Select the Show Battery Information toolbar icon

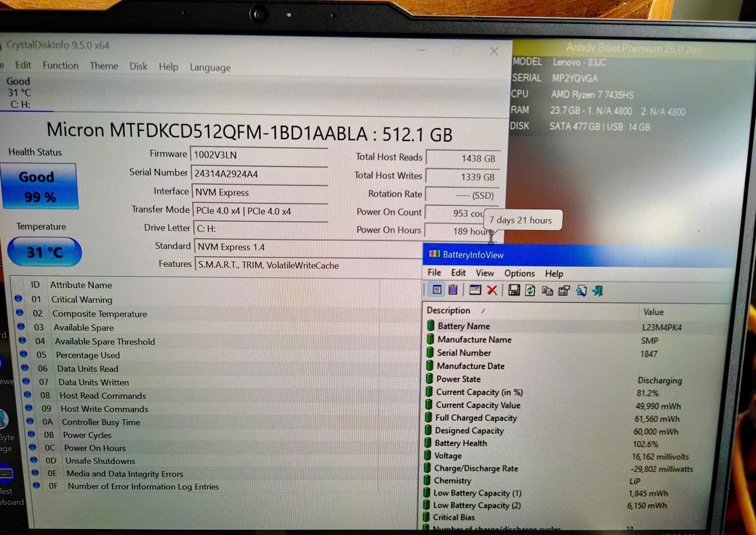(x=437, y=290)
